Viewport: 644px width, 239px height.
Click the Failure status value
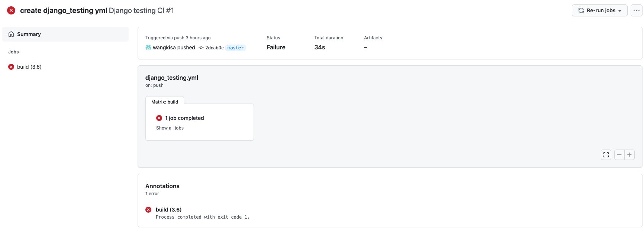pos(276,47)
